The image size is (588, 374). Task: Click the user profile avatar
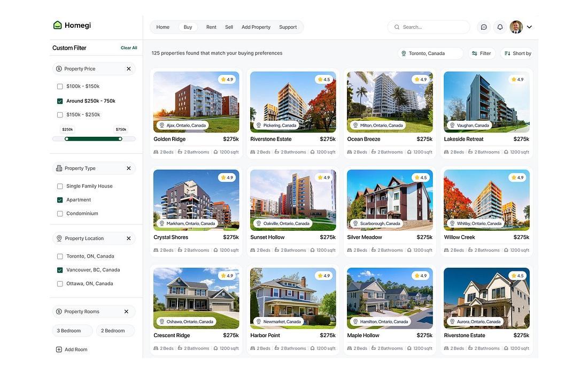pos(516,27)
